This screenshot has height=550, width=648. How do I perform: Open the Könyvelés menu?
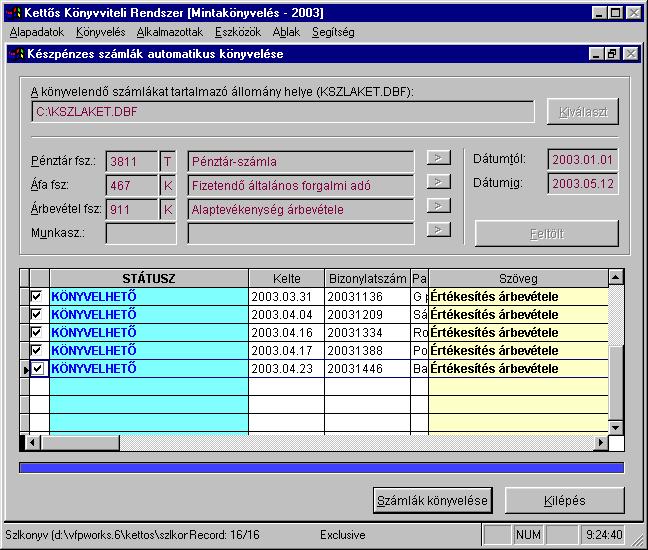pos(100,32)
